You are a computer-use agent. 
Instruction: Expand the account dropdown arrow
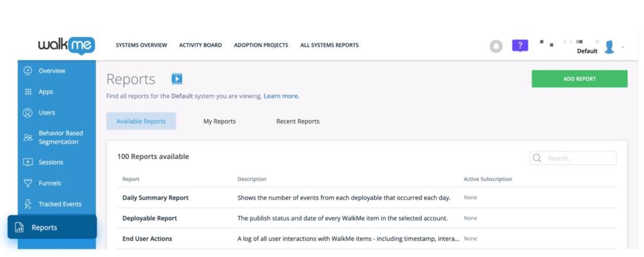pos(623,47)
